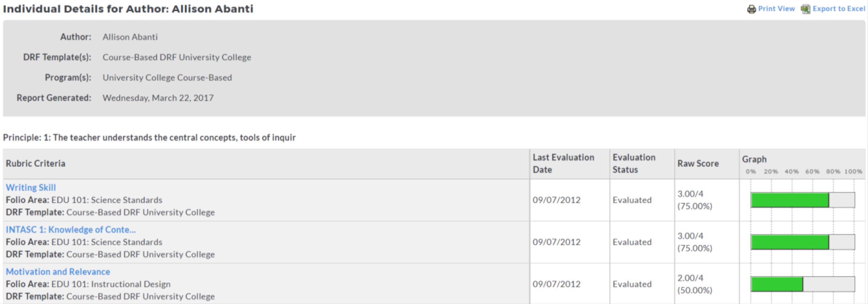Click the Excel spreadsheet icon
This screenshot has height=304, width=868.
click(805, 9)
